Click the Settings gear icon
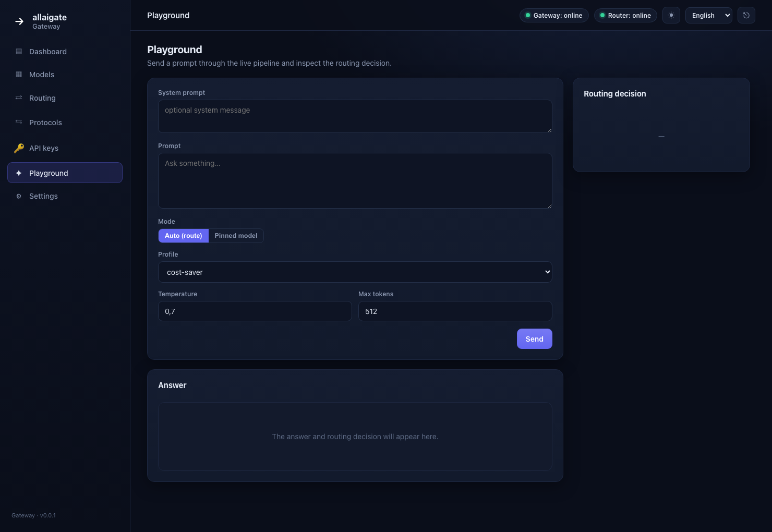 pos(19,196)
